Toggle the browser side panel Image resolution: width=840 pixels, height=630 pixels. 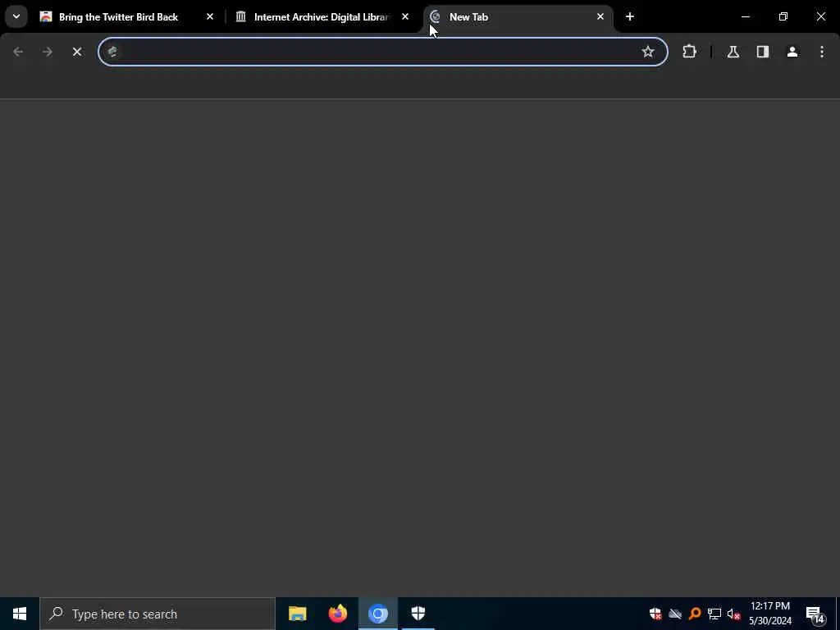(763, 52)
